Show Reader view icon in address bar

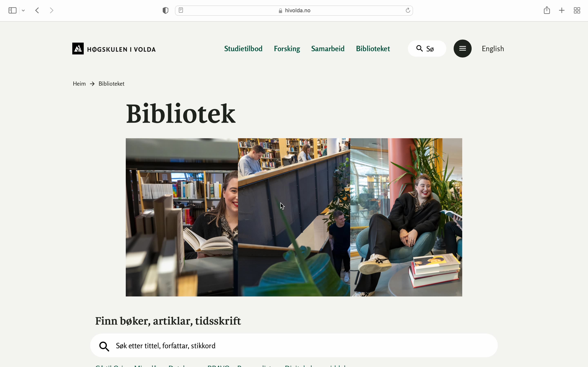181,10
